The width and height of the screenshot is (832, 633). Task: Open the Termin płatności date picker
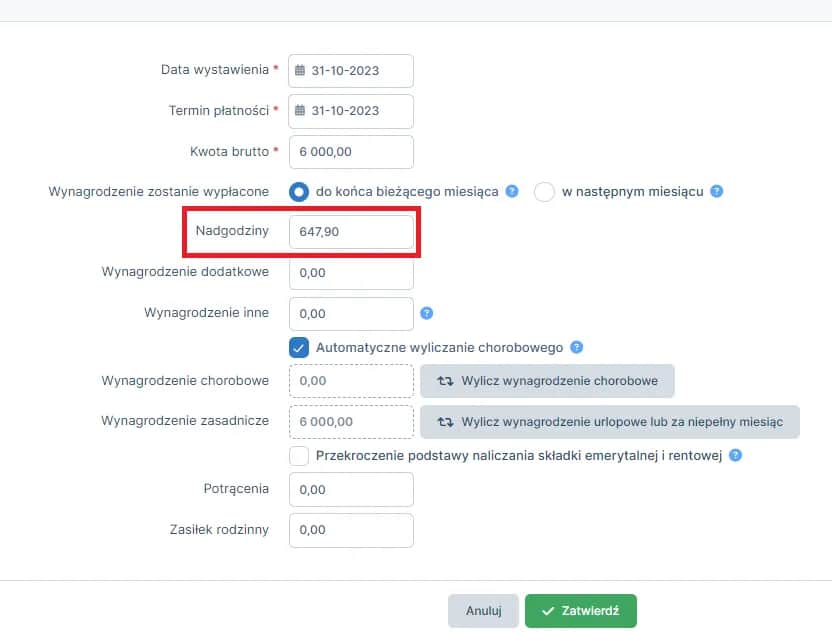point(350,111)
